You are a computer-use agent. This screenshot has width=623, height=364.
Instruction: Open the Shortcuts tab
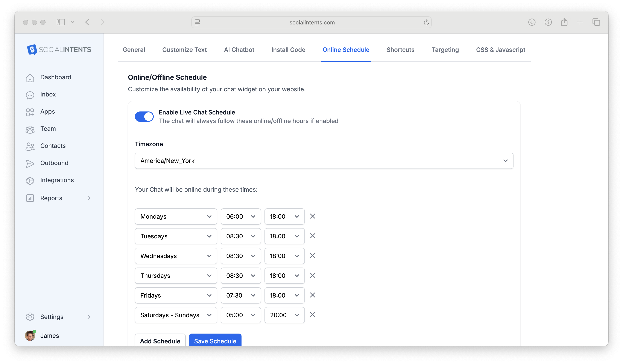(400, 50)
